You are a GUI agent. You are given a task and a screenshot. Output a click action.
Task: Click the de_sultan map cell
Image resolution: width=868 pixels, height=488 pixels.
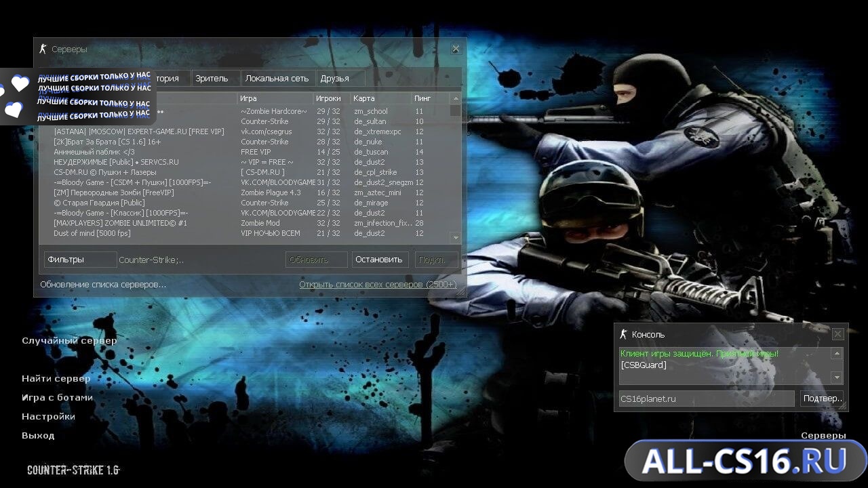(x=370, y=121)
